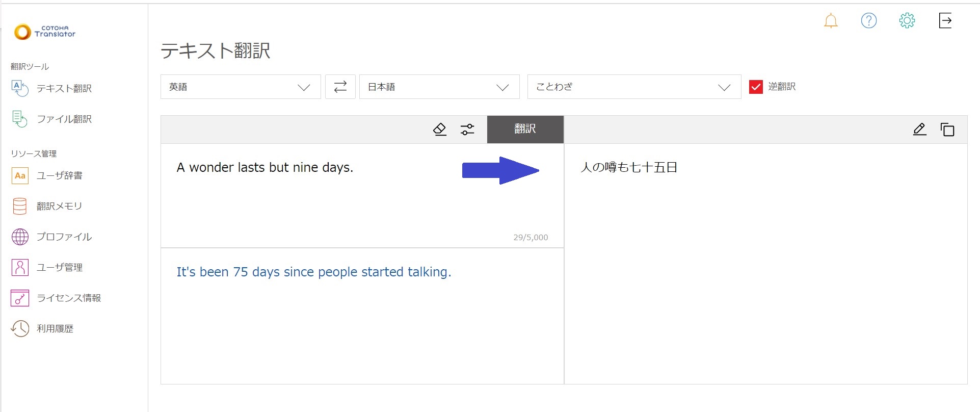980x412 pixels.
Task: Click the notification bell icon
Action: [x=831, y=21]
